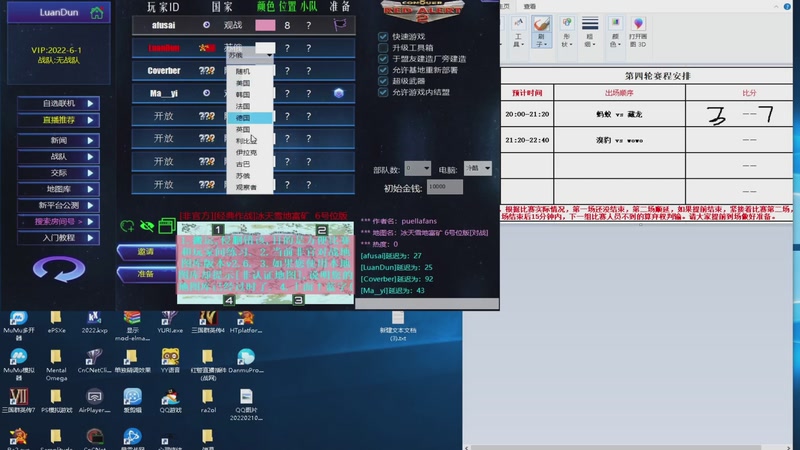Enable the 升级工具箱 checkbox

[x=383, y=48]
